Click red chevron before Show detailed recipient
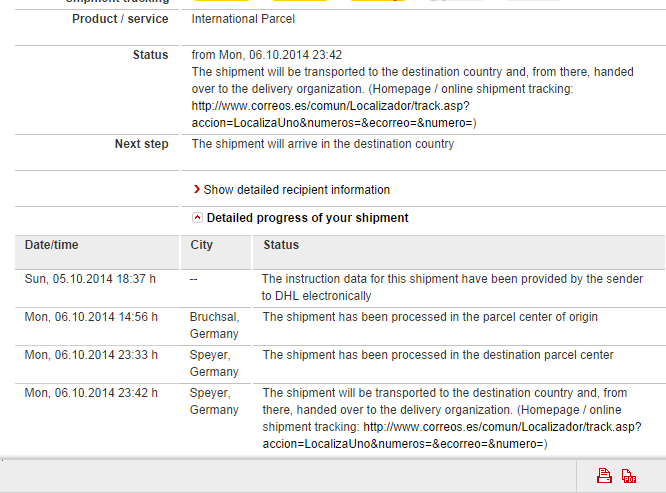This screenshot has height=493, width=666. click(196, 189)
